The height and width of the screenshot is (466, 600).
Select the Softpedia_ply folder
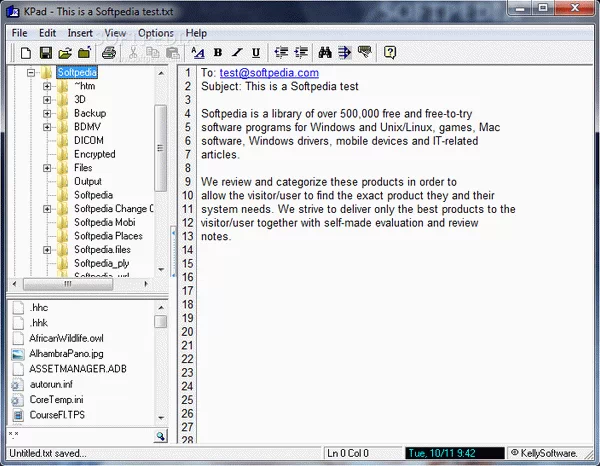coord(101,263)
